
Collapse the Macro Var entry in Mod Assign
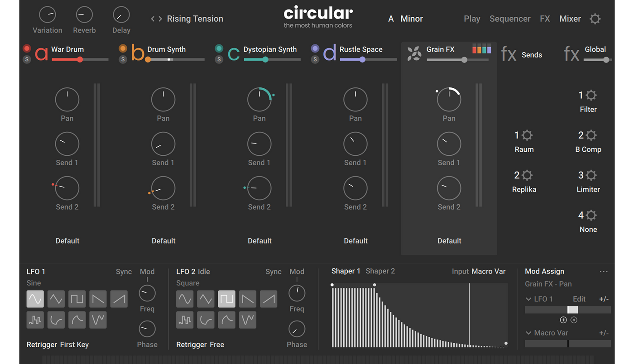click(528, 333)
